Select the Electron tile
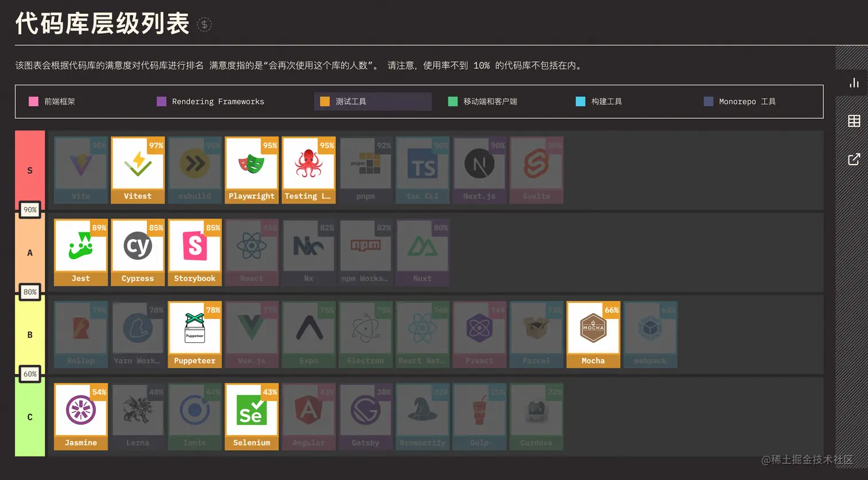Viewport: 868px width, 480px height. point(366,334)
